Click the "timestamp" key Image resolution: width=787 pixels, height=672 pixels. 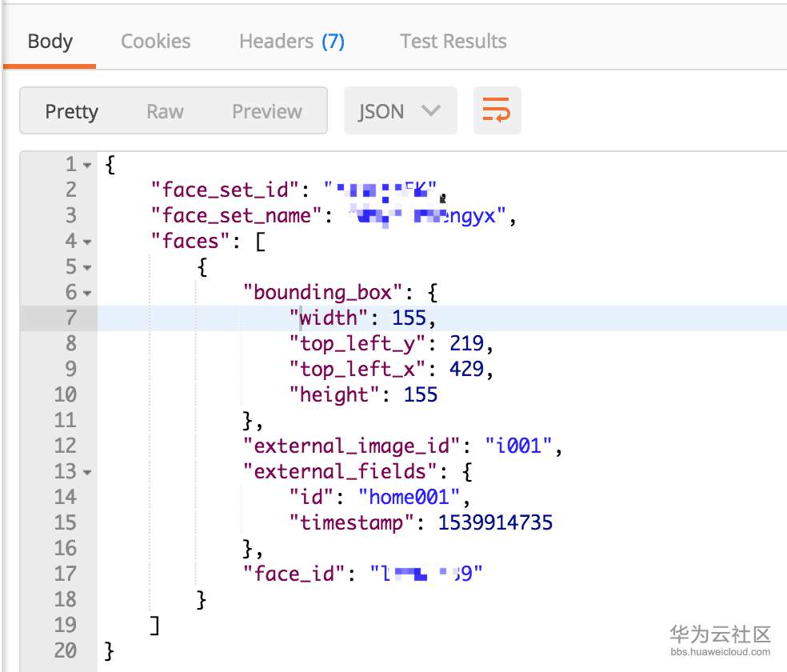351,523
